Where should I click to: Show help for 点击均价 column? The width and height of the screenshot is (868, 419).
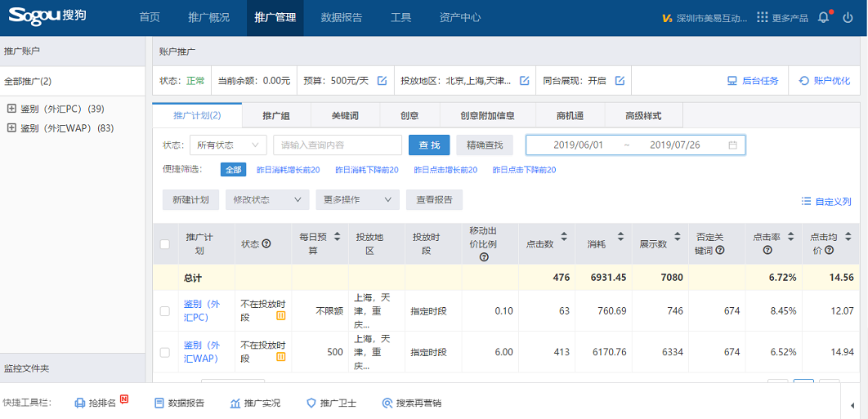tap(829, 250)
